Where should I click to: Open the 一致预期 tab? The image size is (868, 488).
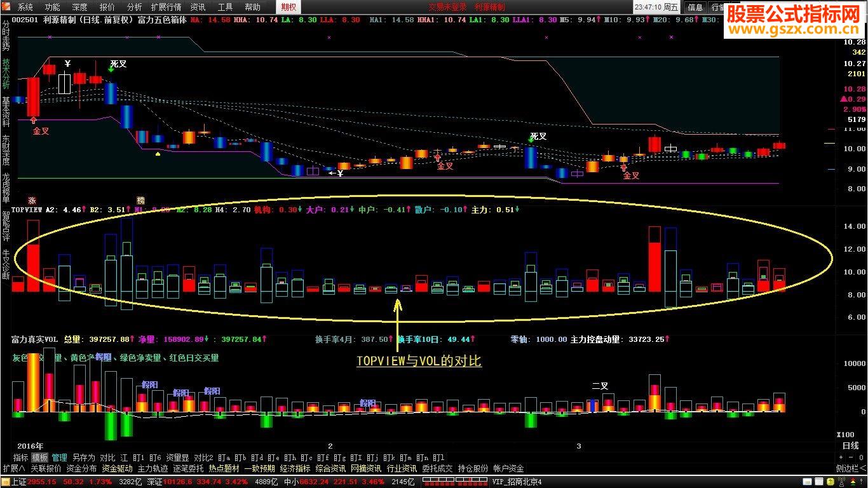coord(259,468)
